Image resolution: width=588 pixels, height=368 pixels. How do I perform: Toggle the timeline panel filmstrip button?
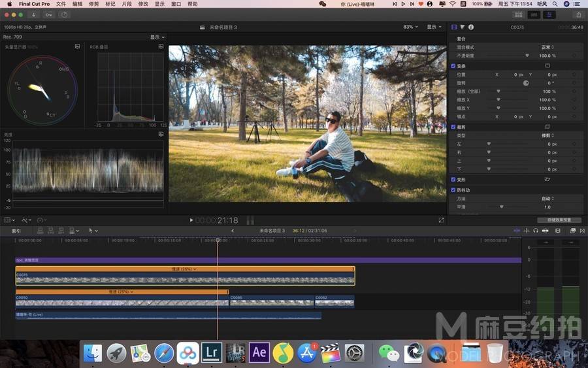[534, 14]
